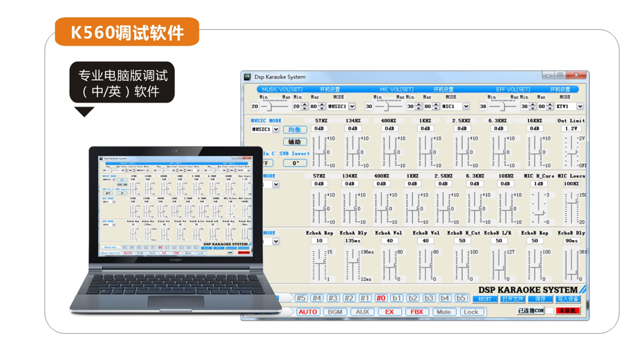Image resolution: width=644 pixels, height=343 pixels.
Task: Click 打开文件 to open a file
Action: coord(513,299)
